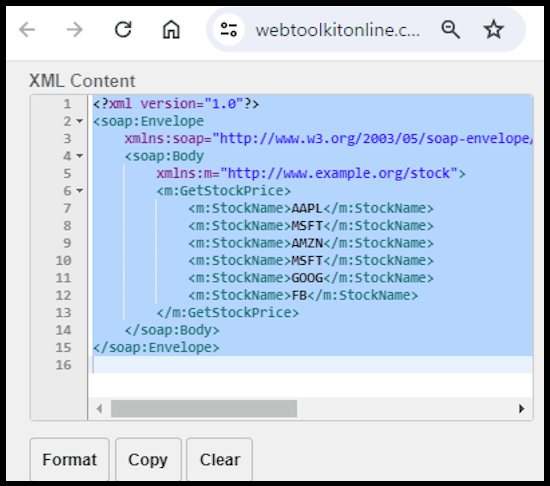Place cursor on empty line 16
This screenshot has height=486, width=550.
312,365
